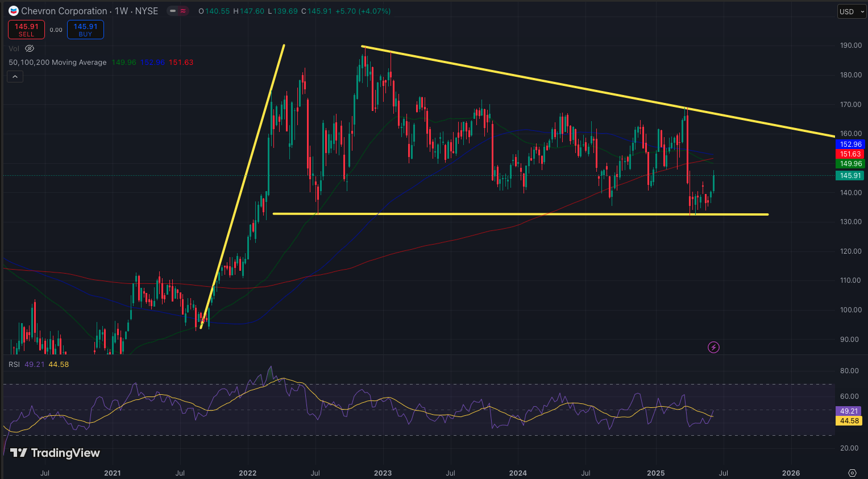The image size is (868, 479).
Task: Open chart settings hexagon icon at bottom right
Action: pyautogui.click(x=852, y=473)
